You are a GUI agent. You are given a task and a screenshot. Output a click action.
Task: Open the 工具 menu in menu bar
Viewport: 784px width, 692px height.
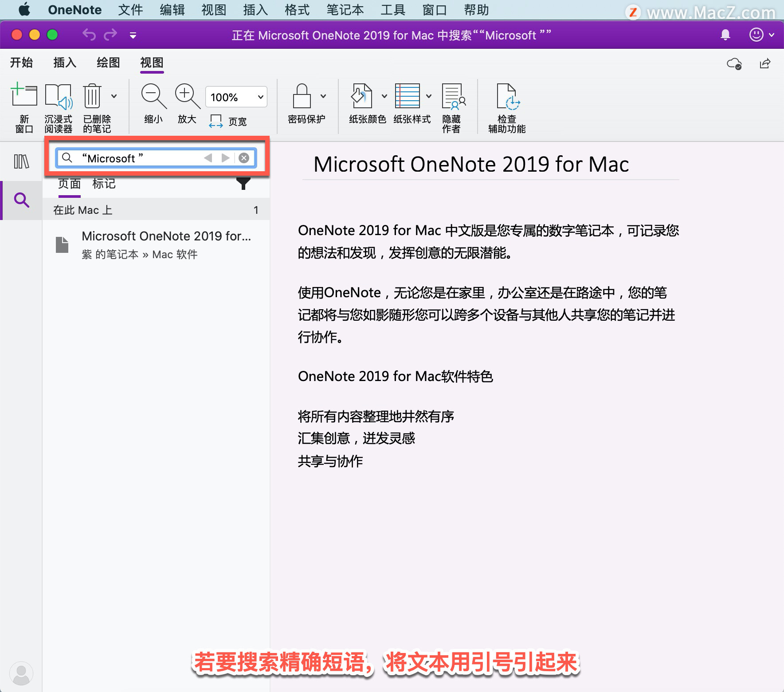tap(393, 9)
